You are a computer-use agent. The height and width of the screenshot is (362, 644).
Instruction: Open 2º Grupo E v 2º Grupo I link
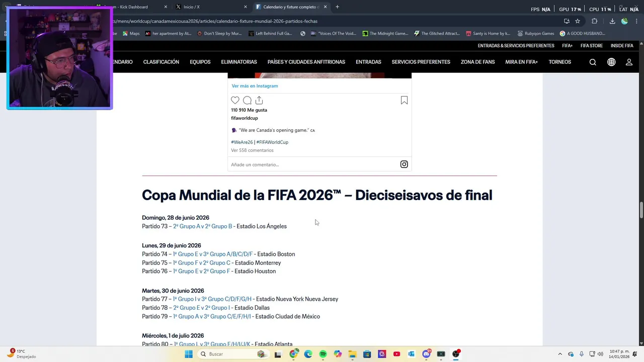201,308
